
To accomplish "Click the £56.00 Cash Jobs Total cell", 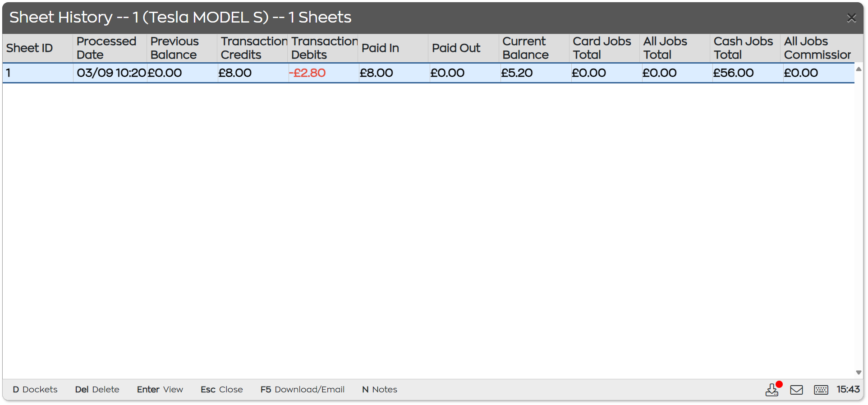I will coord(748,73).
